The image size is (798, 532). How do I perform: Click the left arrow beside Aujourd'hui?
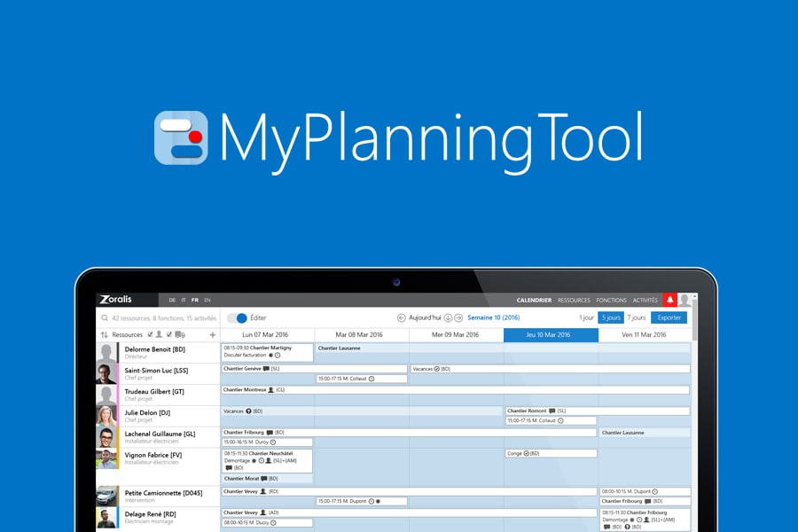pyautogui.click(x=402, y=317)
